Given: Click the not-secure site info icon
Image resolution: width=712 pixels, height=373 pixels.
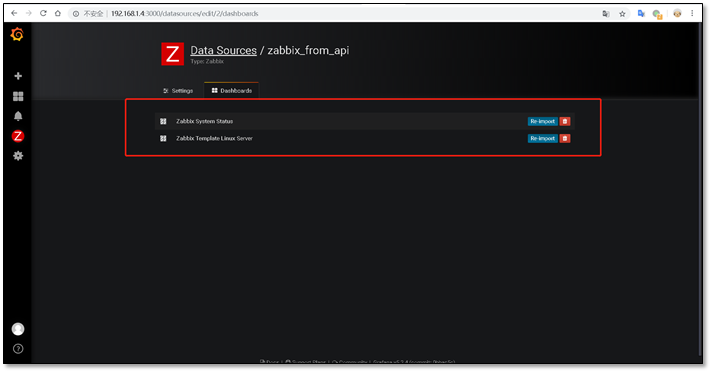Looking at the screenshot, I should coord(76,14).
